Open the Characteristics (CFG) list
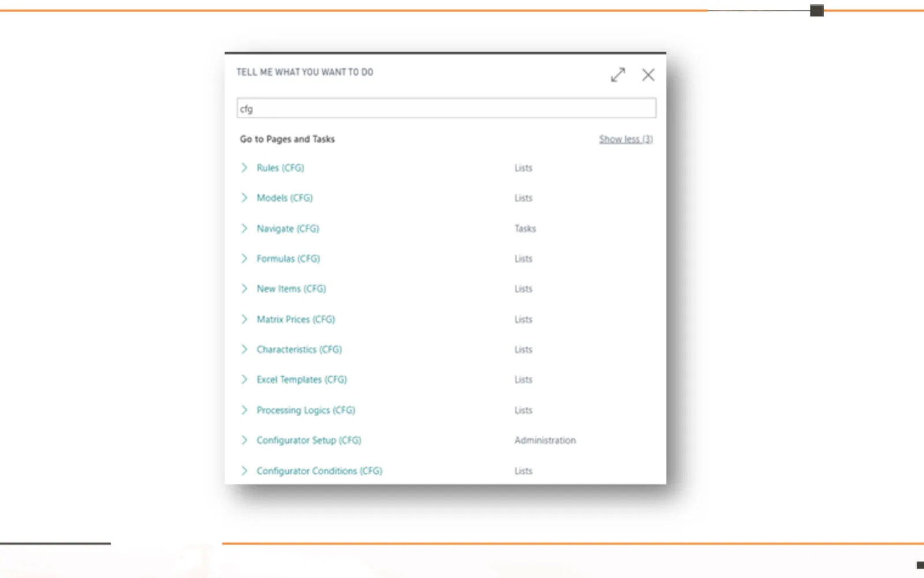This screenshot has height=578, width=924. (x=299, y=349)
